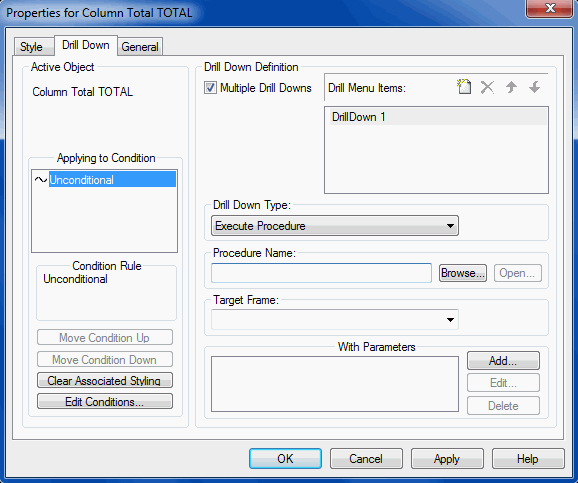Open the Drill Down Type dropdown
The height and width of the screenshot is (483, 578).
(x=335, y=226)
